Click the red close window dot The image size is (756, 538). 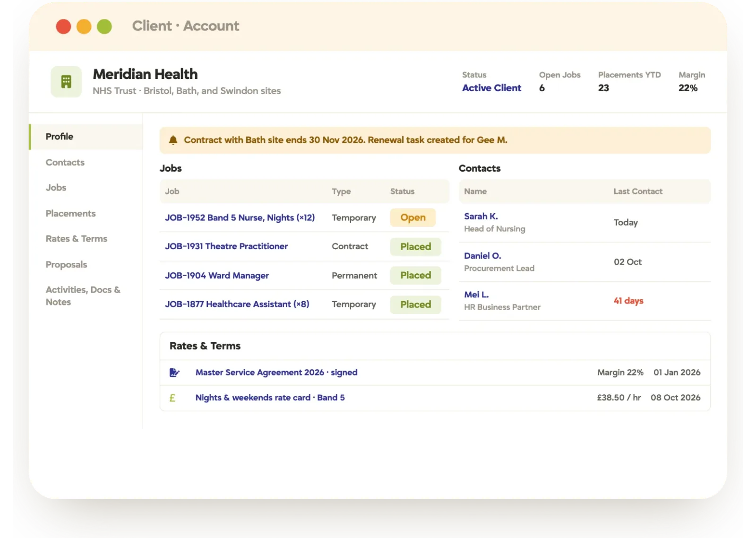63,26
